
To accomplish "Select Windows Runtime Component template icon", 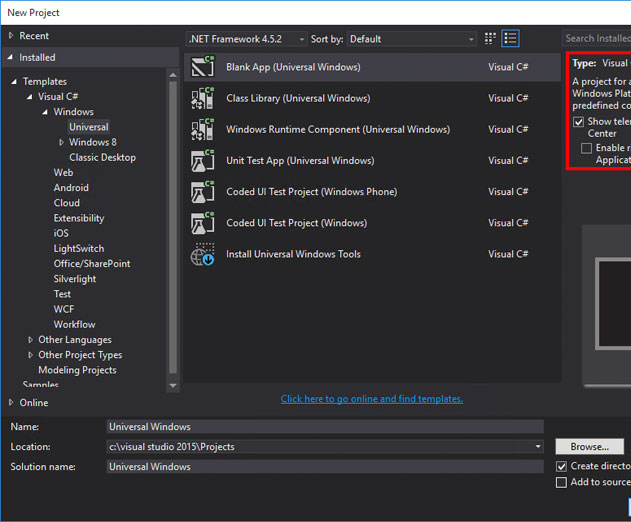I will [x=202, y=129].
